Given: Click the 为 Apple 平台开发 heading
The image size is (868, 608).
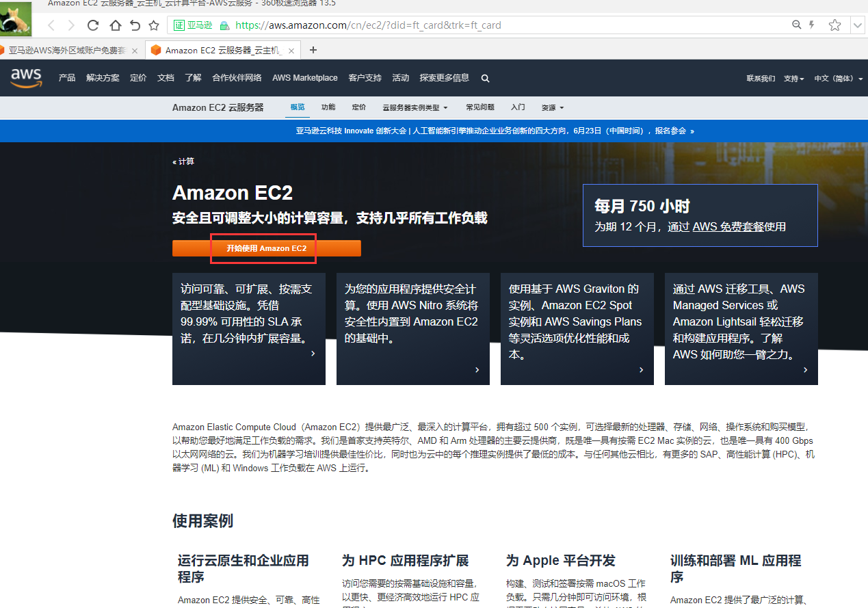Looking at the screenshot, I should point(561,561).
